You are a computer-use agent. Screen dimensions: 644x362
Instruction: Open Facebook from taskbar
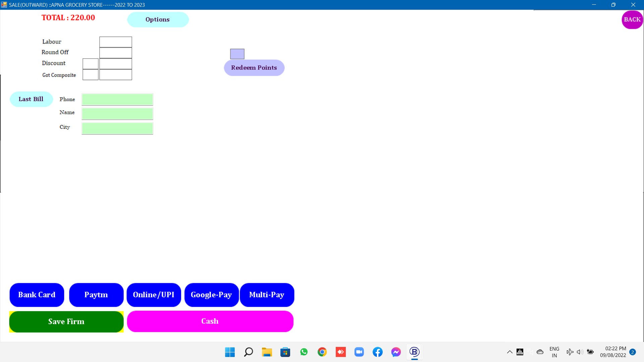click(378, 352)
